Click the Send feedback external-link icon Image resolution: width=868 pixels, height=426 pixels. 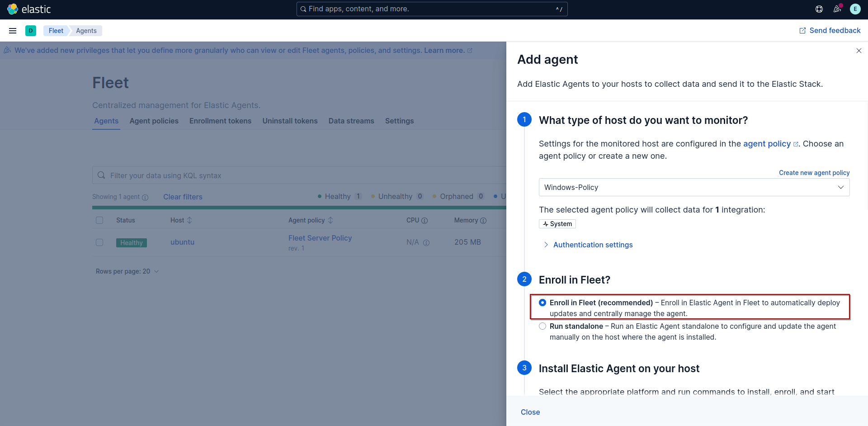pyautogui.click(x=802, y=31)
